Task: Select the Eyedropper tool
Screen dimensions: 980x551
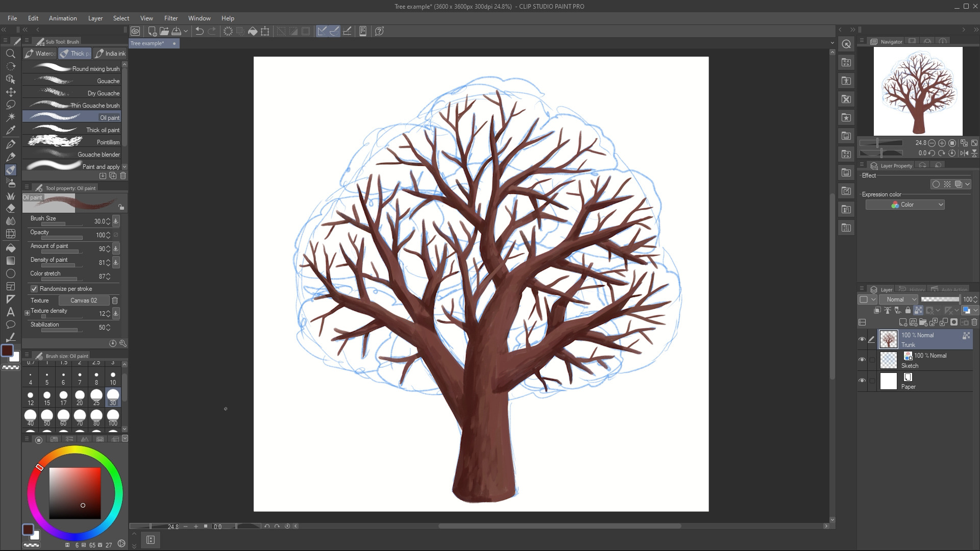Action: click(x=10, y=130)
